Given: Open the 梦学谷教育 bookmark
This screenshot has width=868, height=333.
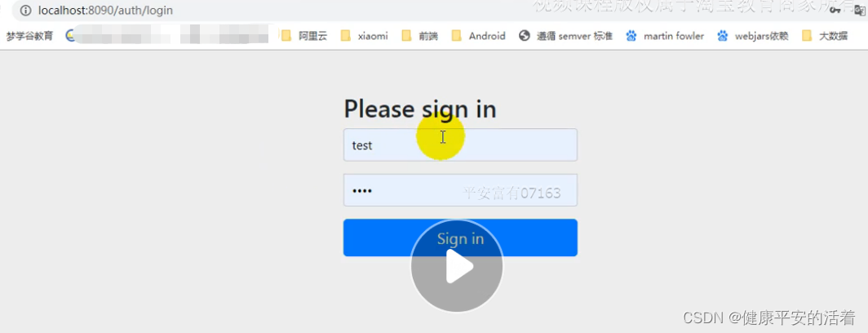Looking at the screenshot, I should coord(30,36).
